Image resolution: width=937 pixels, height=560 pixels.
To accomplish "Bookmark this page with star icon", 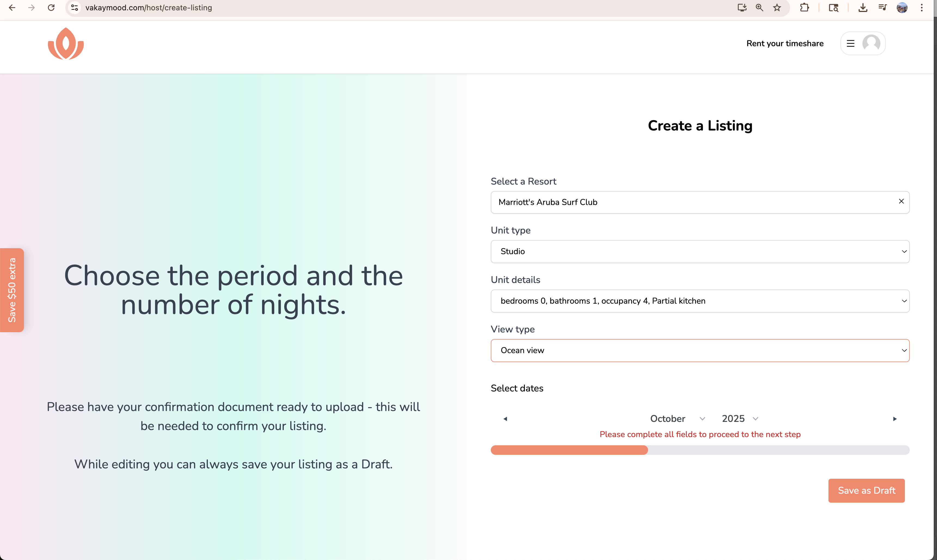I will point(777,8).
